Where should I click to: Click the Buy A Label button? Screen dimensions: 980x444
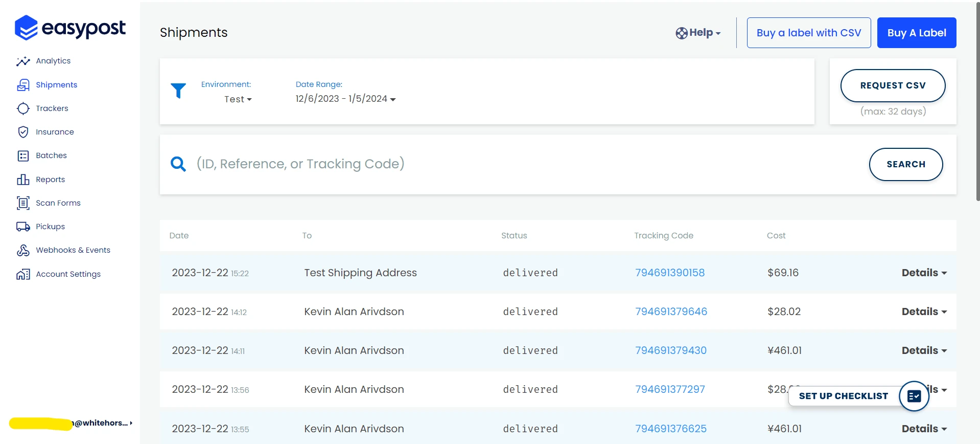(x=917, y=33)
